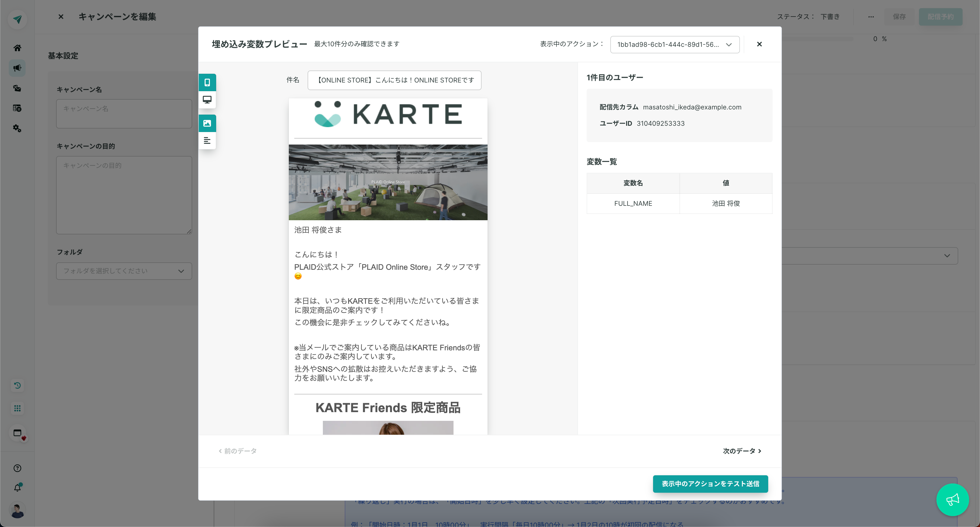
Task: Open the apps grid sidebar icon
Action: [x=17, y=408]
